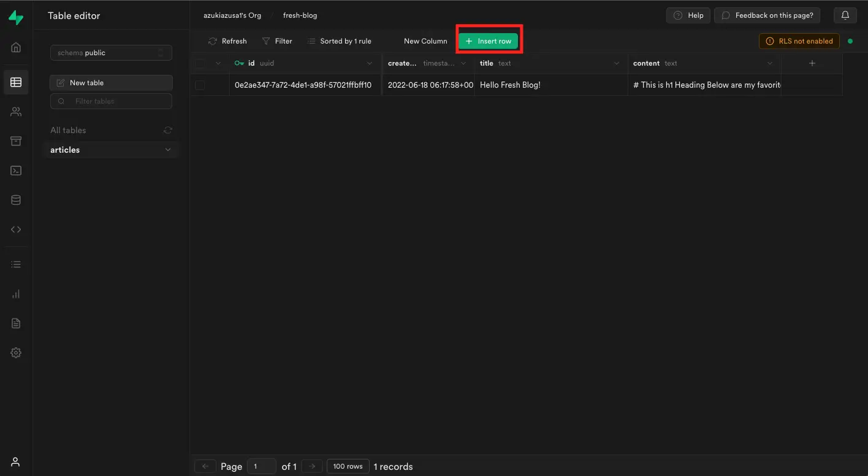Open azukiazusa1's Org breadcrumb
Viewport: 868px width, 476px height.
232,15
